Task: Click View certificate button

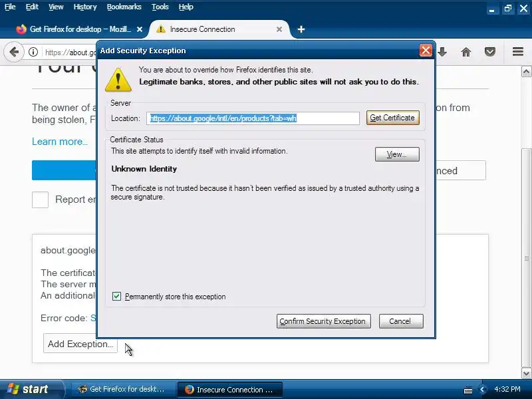Action: (397, 154)
